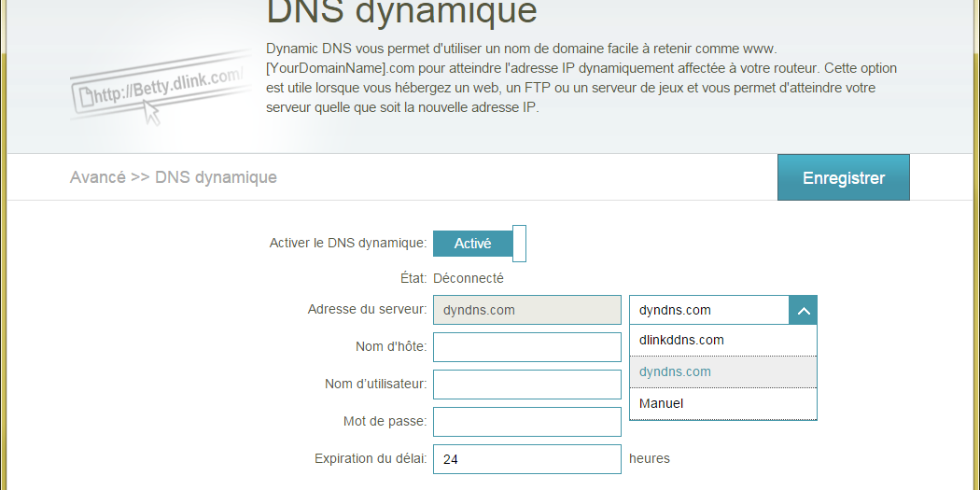Image resolution: width=980 pixels, height=490 pixels.
Task: Click DNS dynamique in the breadcrumb trail
Action: (216, 177)
